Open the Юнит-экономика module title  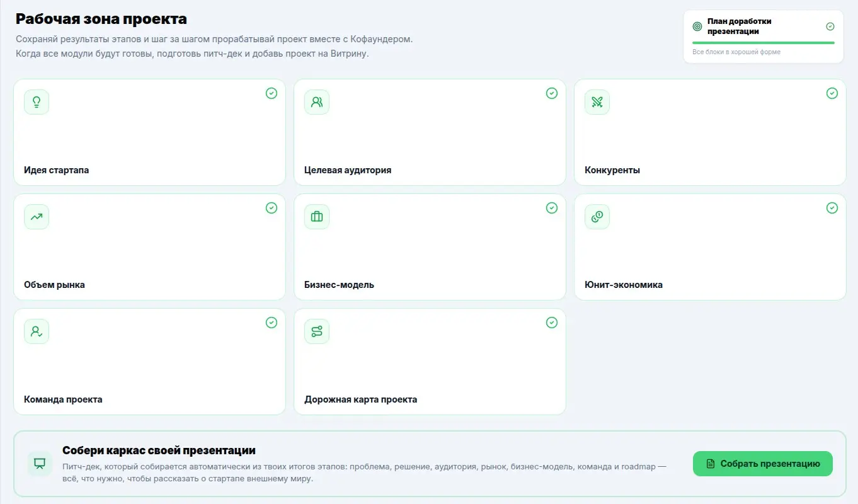(624, 285)
